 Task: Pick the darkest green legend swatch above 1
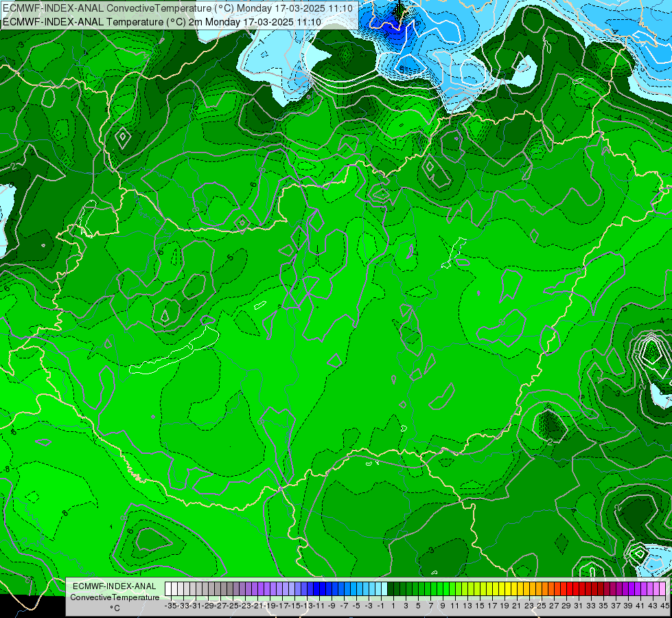(x=391, y=589)
